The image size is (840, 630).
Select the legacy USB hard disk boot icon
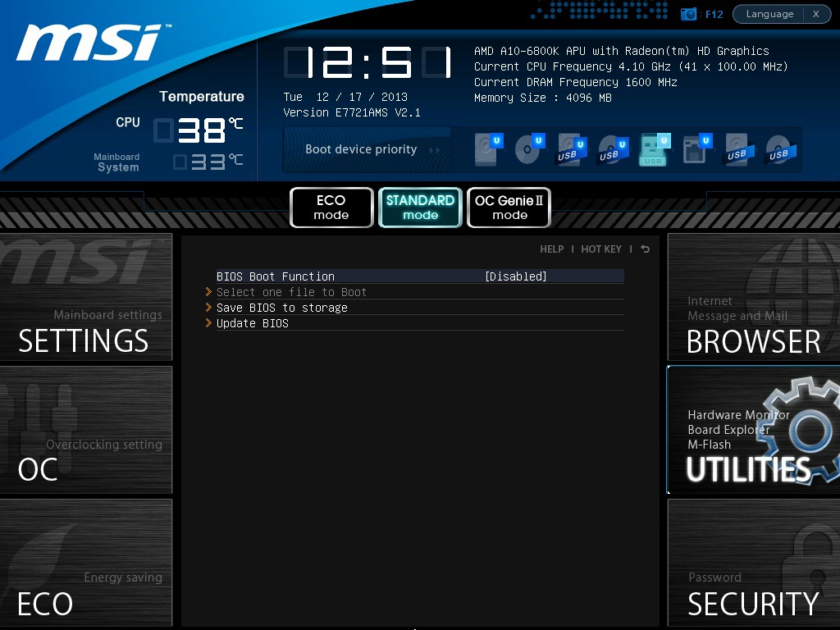(x=740, y=150)
